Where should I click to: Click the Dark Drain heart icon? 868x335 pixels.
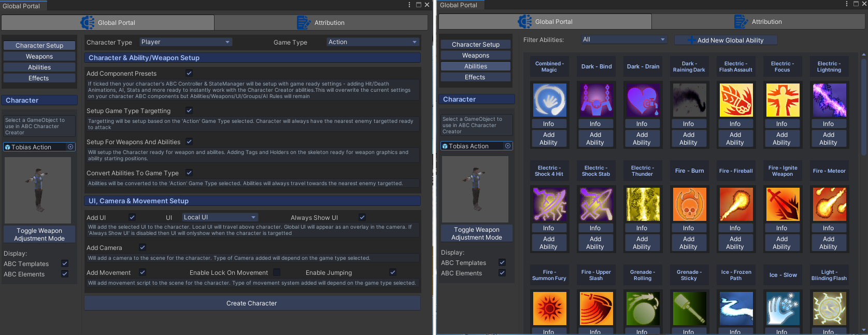click(643, 100)
